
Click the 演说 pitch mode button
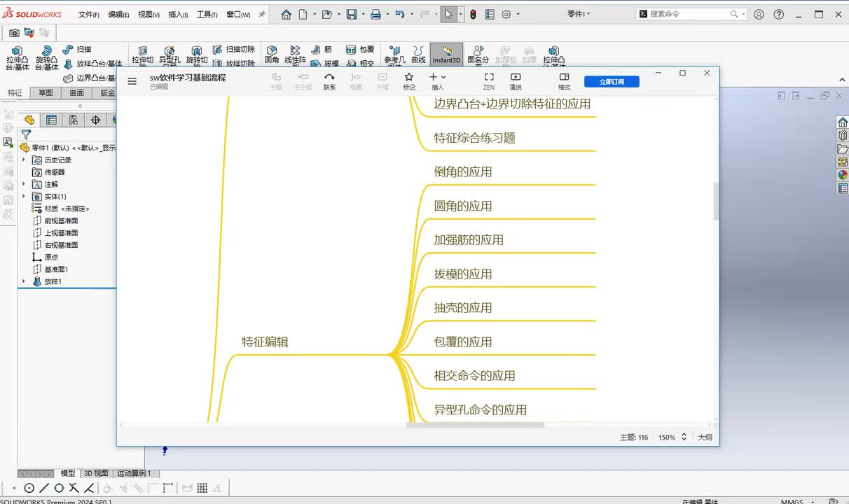point(516,81)
